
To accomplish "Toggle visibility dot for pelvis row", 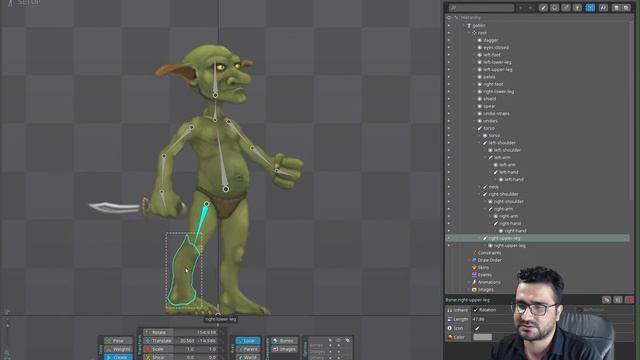I will point(449,77).
